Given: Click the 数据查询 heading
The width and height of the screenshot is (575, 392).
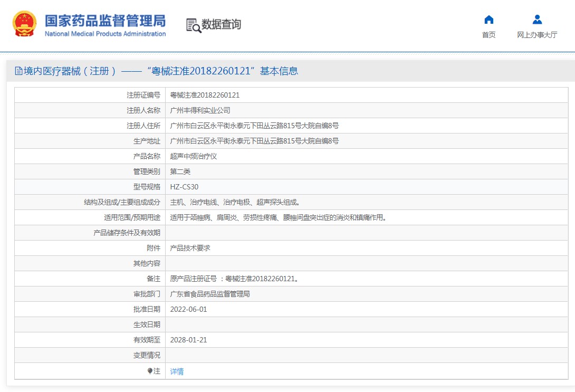Looking at the screenshot, I should click(x=221, y=25).
